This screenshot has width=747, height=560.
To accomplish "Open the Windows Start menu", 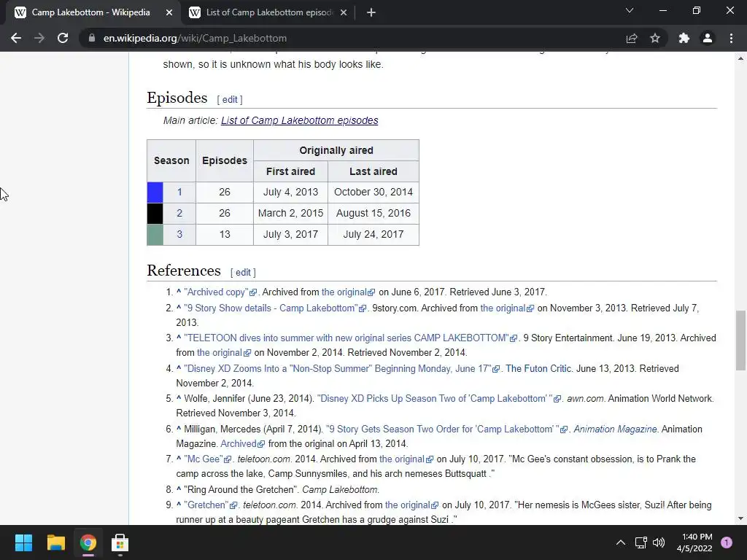I will pyautogui.click(x=23, y=542).
